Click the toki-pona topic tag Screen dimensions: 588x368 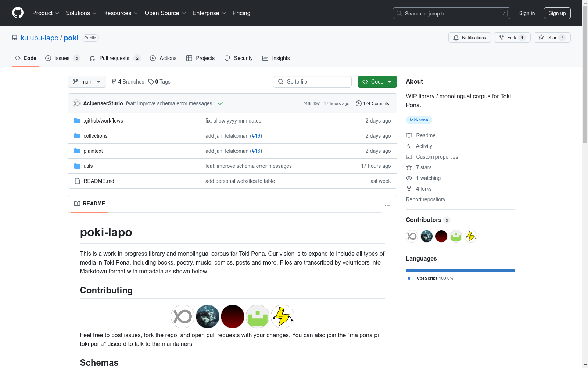pyautogui.click(x=419, y=120)
